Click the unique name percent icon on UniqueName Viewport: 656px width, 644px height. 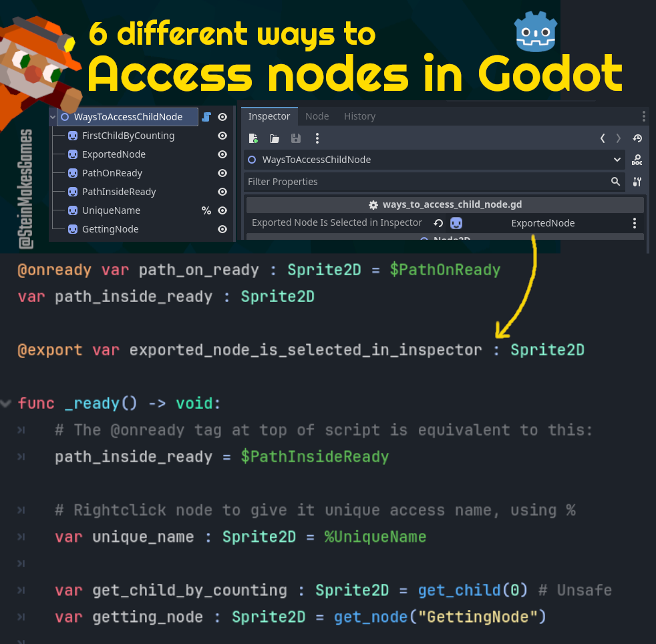point(206,210)
